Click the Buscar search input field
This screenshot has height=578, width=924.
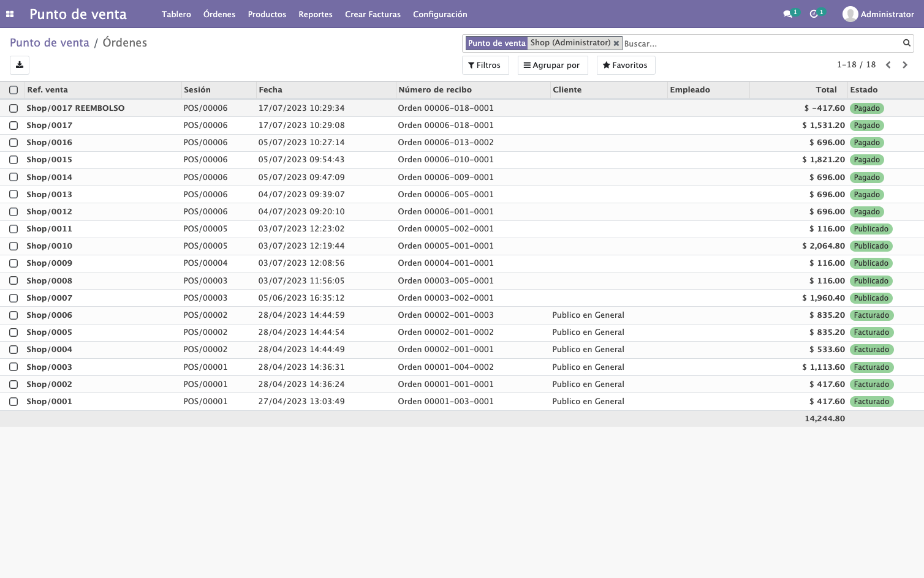pos(761,43)
